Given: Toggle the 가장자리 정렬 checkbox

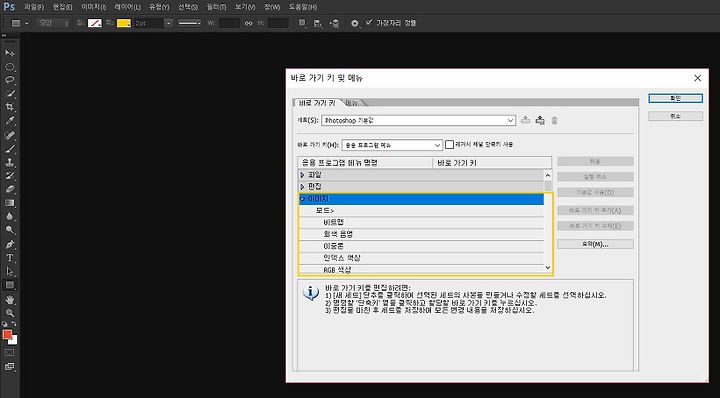Looking at the screenshot, I should point(369,22).
